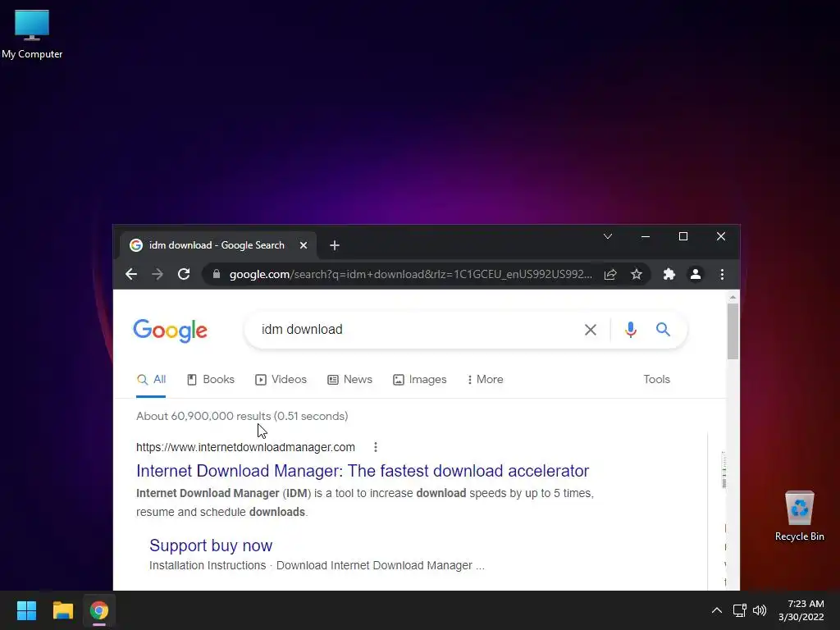
Task: Switch to the Videos results tab
Action: (281, 379)
